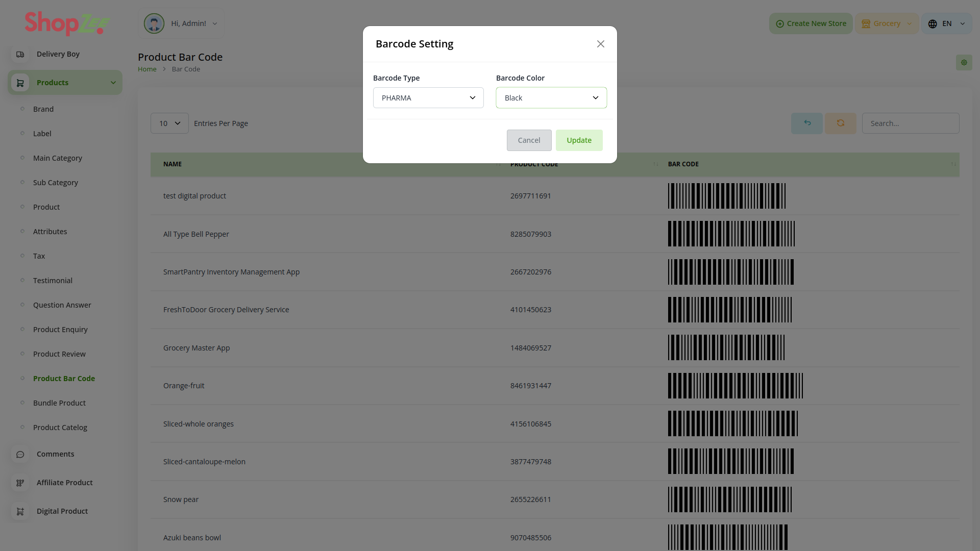Click the blue undo arrow icon button
Viewport: 980px width, 551px height.
(x=807, y=123)
